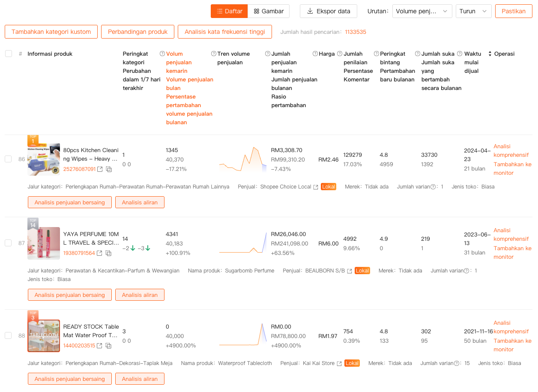Toggle the select-all header checkbox
Image resolution: width=538 pixels, height=392 pixels.
click(9, 54)
